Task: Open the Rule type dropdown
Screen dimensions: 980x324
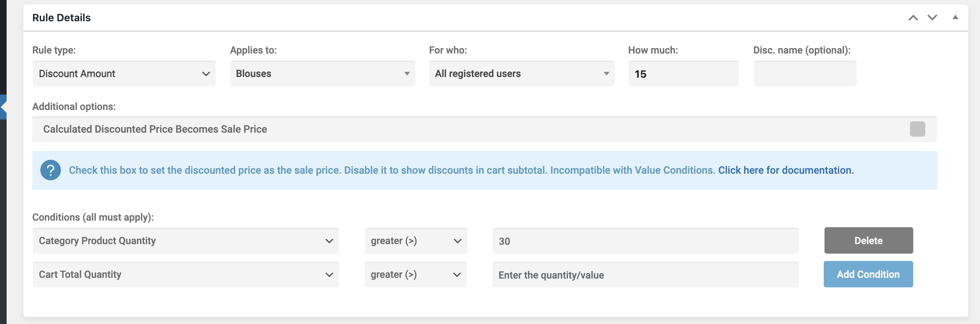Action: coord(124,74)
